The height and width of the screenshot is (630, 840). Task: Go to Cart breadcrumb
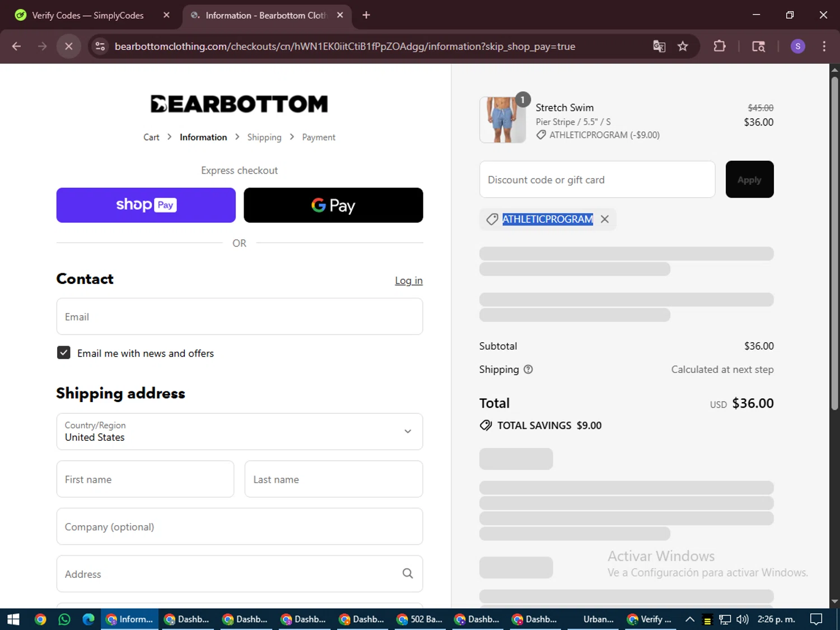tap(151, 137)
